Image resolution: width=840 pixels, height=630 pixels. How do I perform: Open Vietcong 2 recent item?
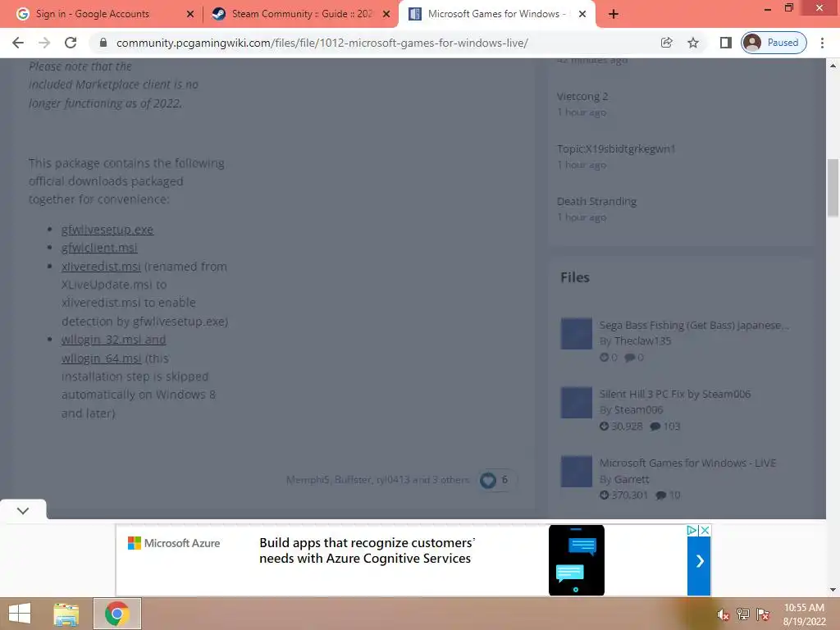pos(582,97)
